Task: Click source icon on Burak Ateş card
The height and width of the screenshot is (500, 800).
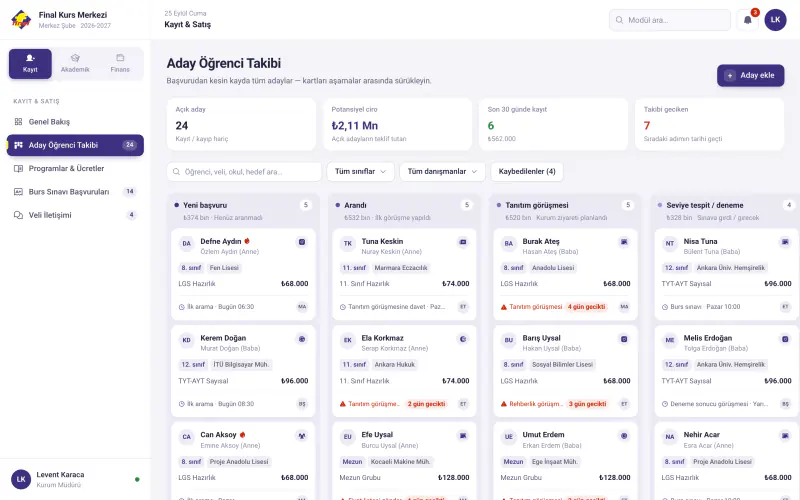Action: pyautogui.click(x=624, y=242)
